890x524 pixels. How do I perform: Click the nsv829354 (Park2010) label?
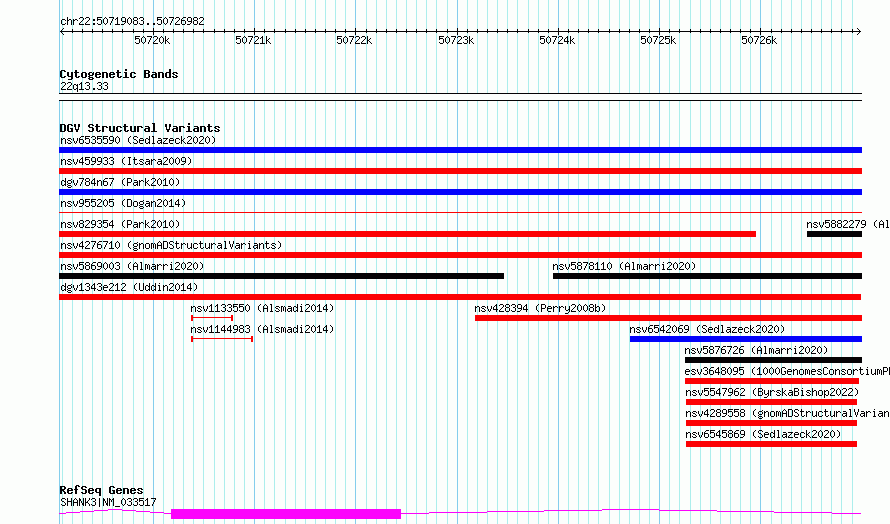pyautogui.click(x=120, y=224)
